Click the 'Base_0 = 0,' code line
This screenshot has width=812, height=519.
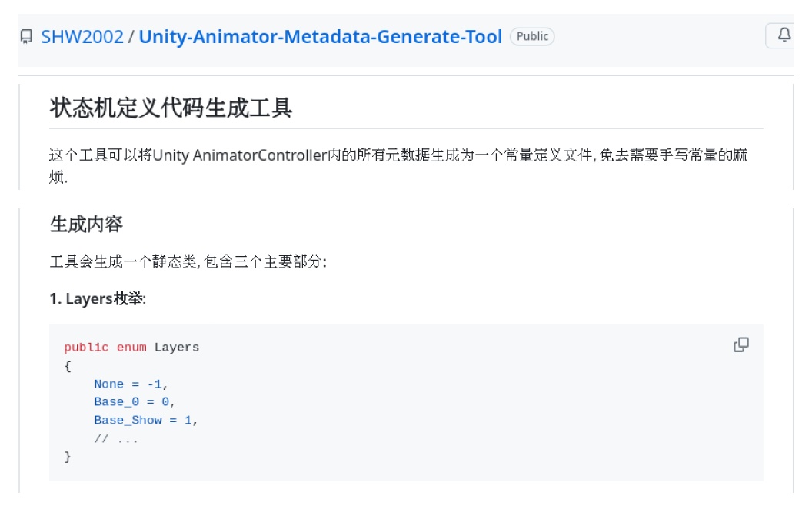point(135,402)
